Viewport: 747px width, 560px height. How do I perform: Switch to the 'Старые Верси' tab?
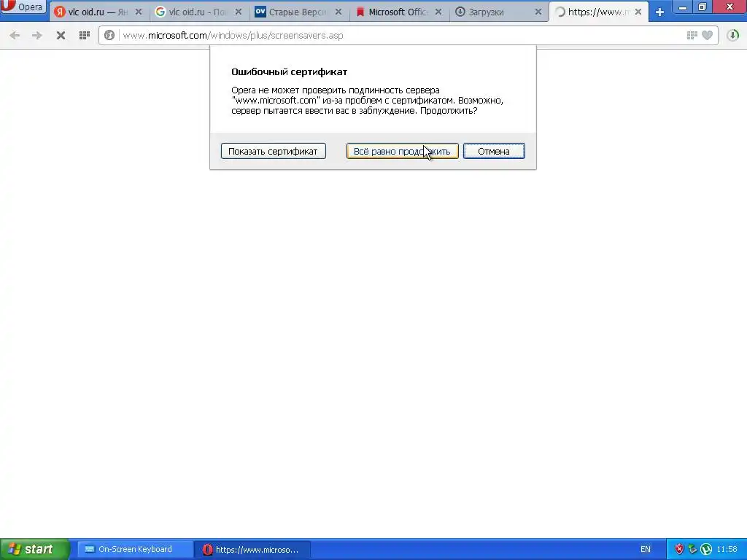click(x=298, y=12)
